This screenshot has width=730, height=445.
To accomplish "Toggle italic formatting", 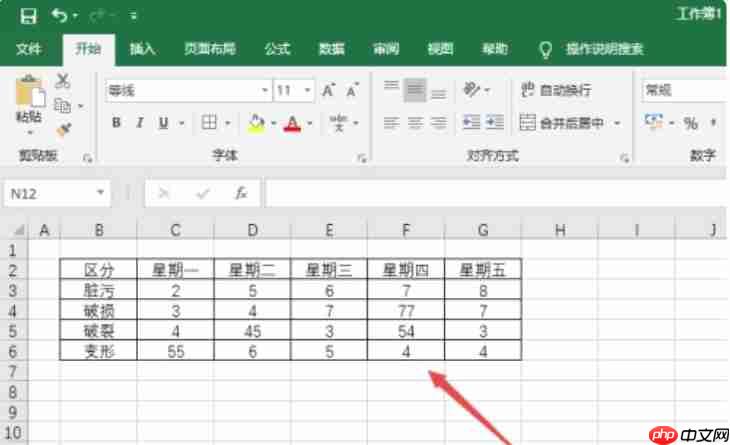I will pos(139,123).
